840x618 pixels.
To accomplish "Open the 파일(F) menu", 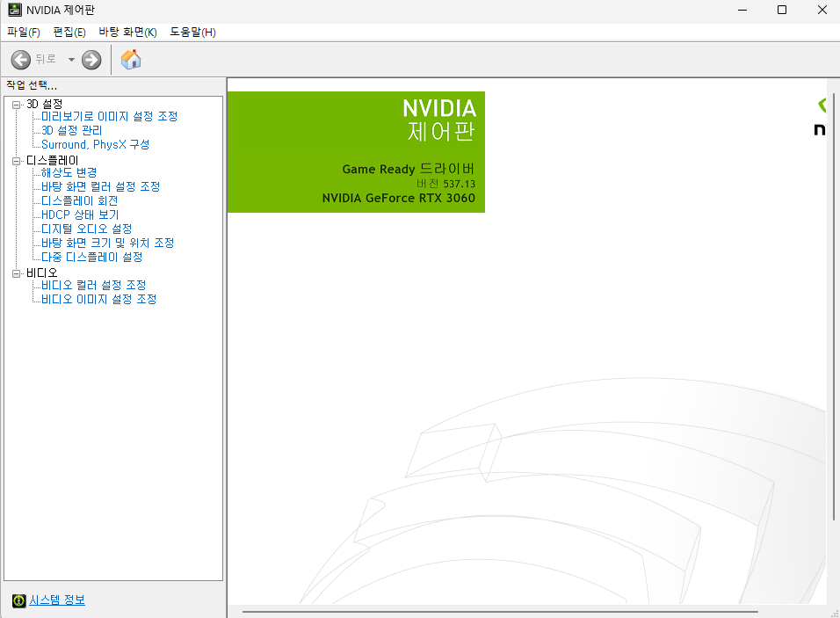I will click(x=24, y=33).
